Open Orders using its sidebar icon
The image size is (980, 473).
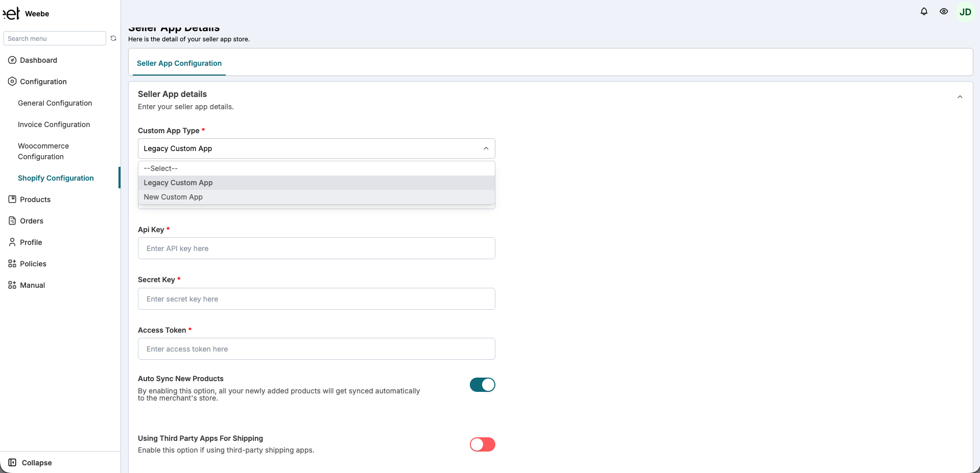(12, 220)
